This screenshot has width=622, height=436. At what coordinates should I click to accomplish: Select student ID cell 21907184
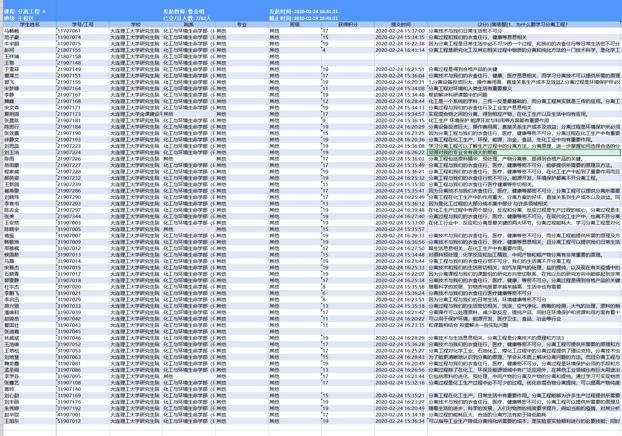point(83,127)
